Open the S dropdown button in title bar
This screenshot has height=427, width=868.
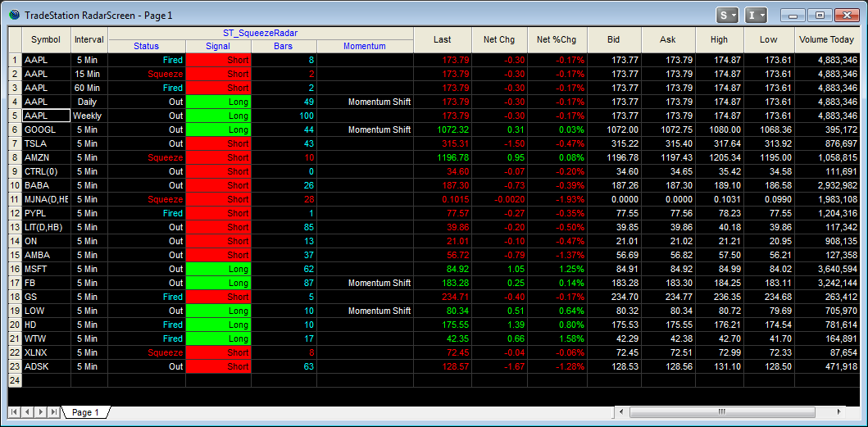click(727, 15)
